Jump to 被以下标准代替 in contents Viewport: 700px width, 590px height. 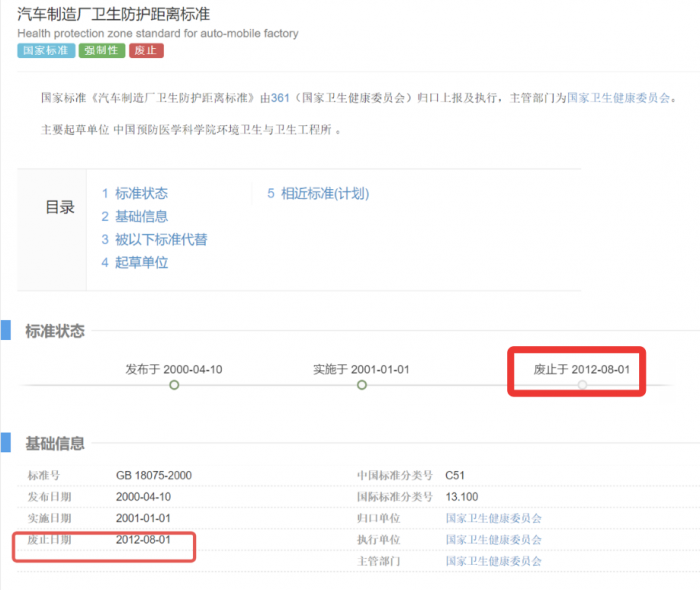[154, 240]
